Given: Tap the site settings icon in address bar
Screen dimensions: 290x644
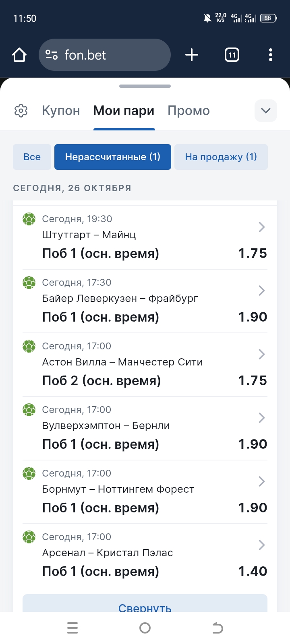Looking at the screenshot, I should (52, 55).
